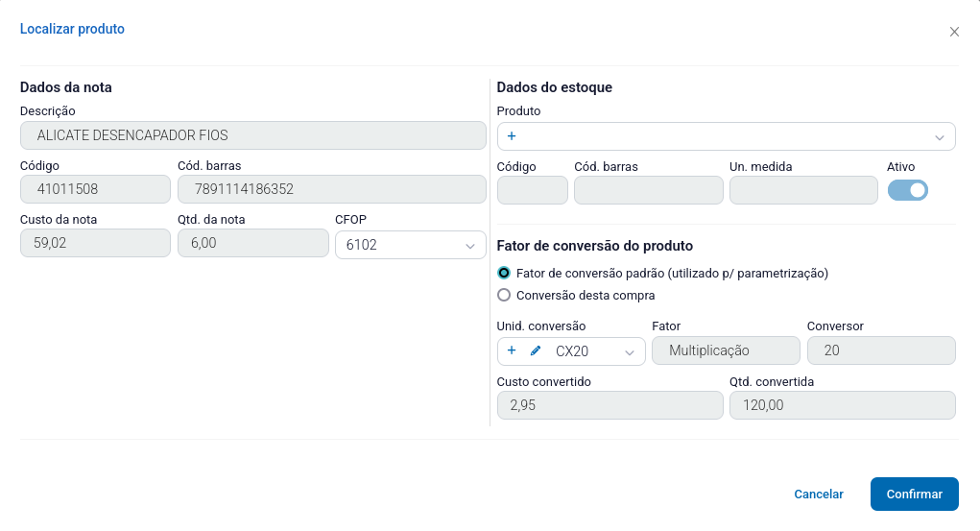Toggle the Ativo switch off
The height and width of the screenshot is (531, 980).
click(x=907, y=190)
